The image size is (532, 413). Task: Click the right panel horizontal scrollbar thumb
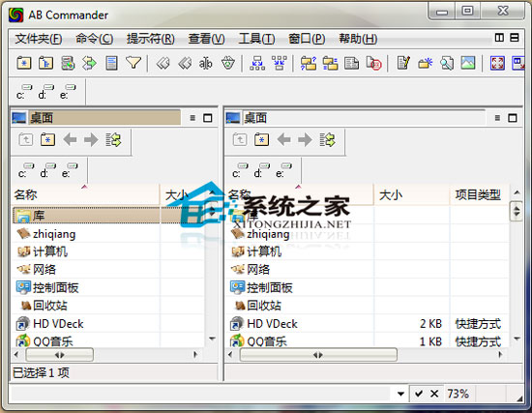point(318,355)
